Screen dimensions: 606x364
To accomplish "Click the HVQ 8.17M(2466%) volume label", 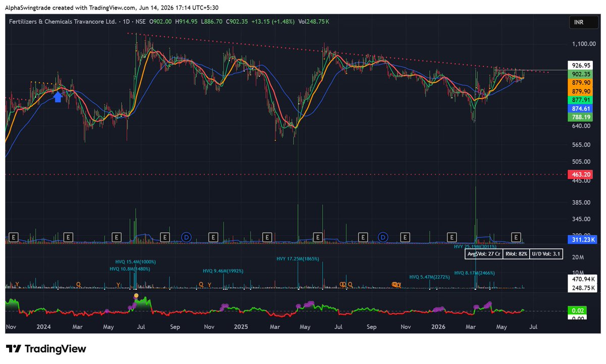I will [475, 273].
